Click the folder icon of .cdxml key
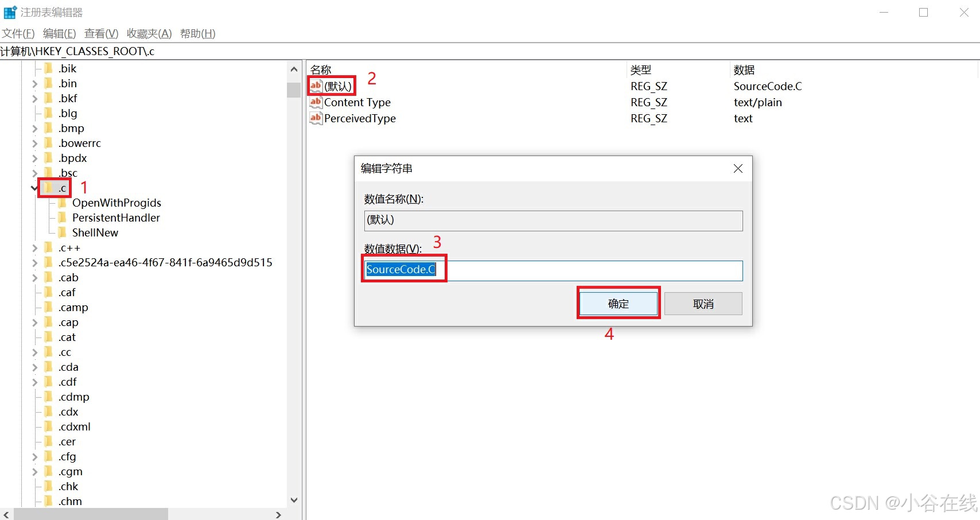Image resolution: width=980 pixels, height=520 pixels. click(49, 426)
